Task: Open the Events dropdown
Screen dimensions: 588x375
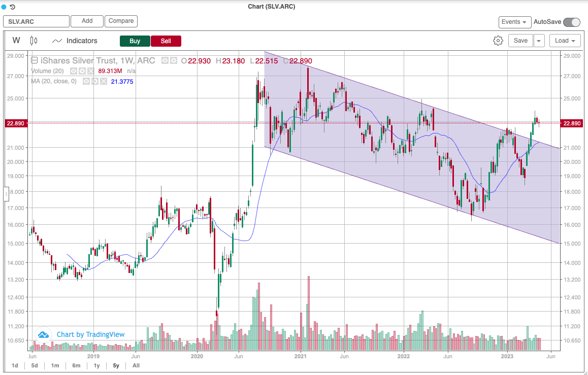Action: (515, 22)
